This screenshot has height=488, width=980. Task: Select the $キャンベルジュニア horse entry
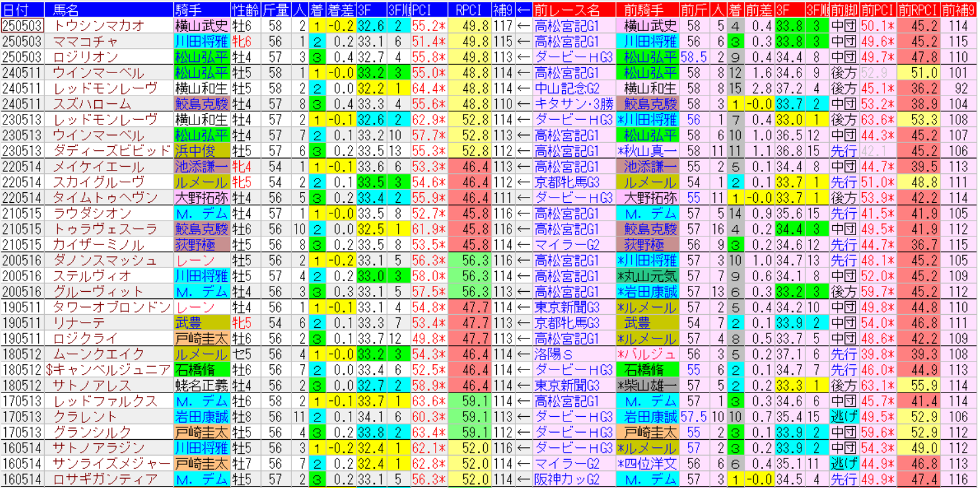pos(109,370)
